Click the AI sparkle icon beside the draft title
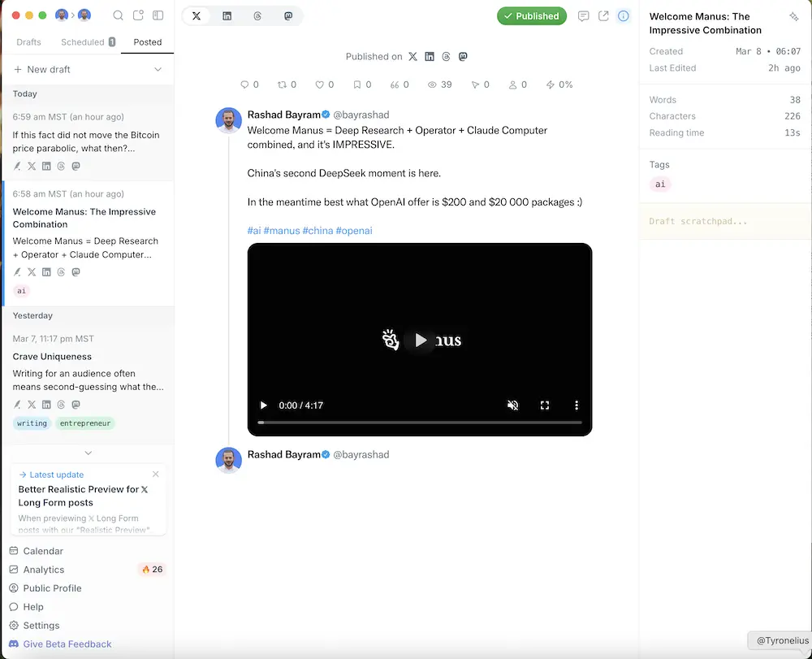Image resolution: width=812 pixels, height=659 pixels. point(794,16)
